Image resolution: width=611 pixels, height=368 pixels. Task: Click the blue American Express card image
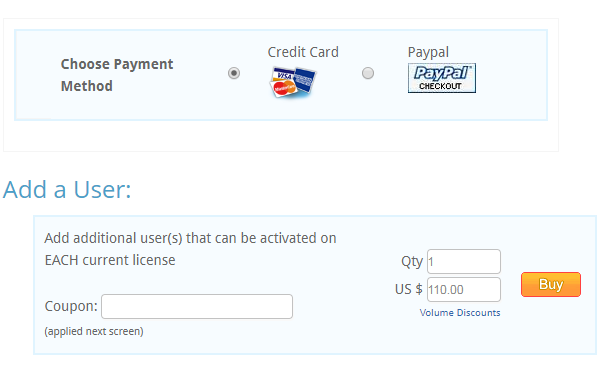click(x=305, y=80)
